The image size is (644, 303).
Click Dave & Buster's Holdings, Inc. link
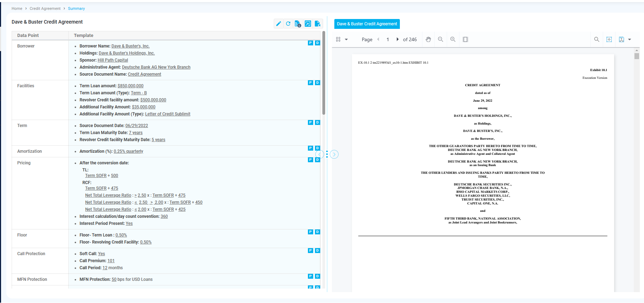[127, 53]
